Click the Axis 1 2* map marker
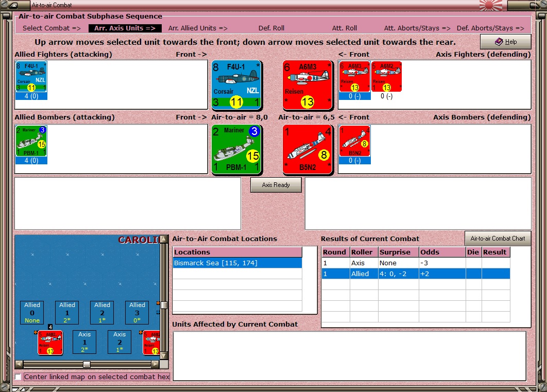547x392 pixels. (x=84, y=342)
